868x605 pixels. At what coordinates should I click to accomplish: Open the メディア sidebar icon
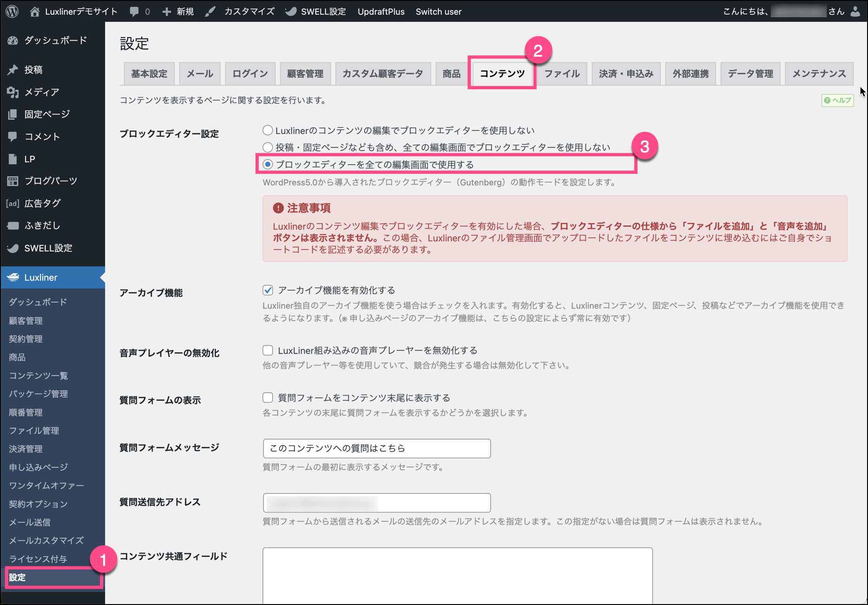coord(13,92)
